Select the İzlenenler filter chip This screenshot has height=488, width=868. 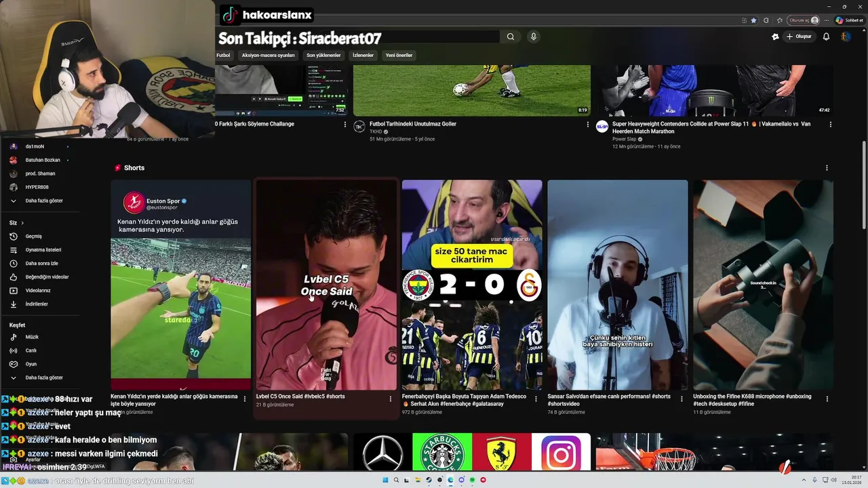point(363,55)
